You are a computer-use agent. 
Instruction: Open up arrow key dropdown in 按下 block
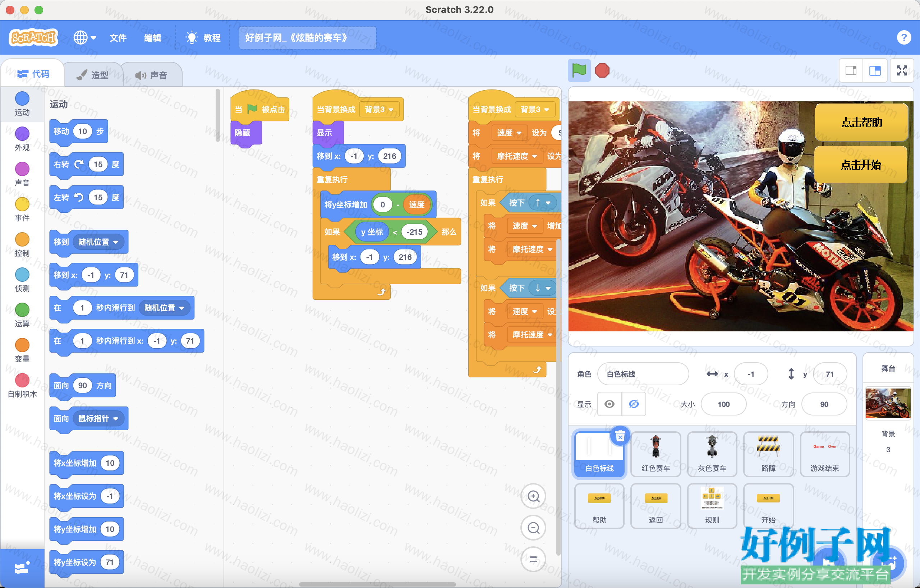click(x=542, y=203)
